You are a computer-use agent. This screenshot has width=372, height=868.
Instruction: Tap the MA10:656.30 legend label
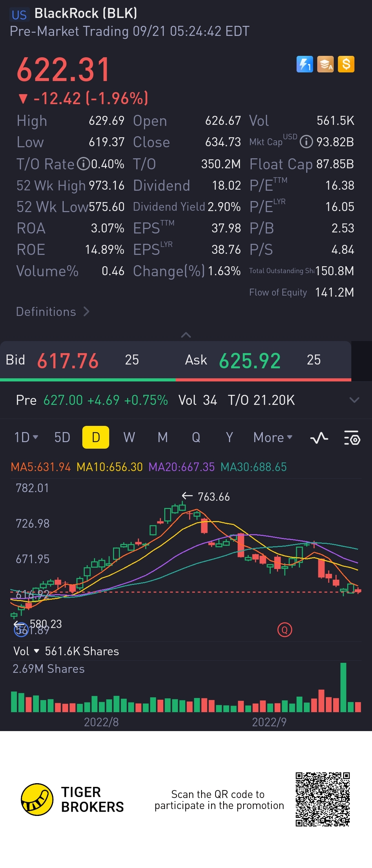(110, 467)
